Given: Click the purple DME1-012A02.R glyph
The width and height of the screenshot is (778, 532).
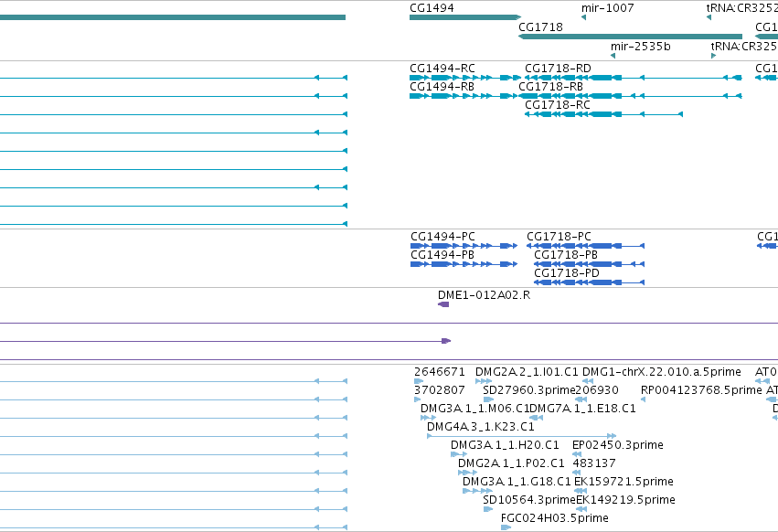Looking at the screenshot, I should pos(443,304).
